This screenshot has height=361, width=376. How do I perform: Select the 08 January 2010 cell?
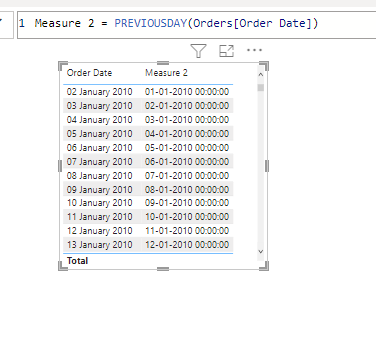point(99,176)
